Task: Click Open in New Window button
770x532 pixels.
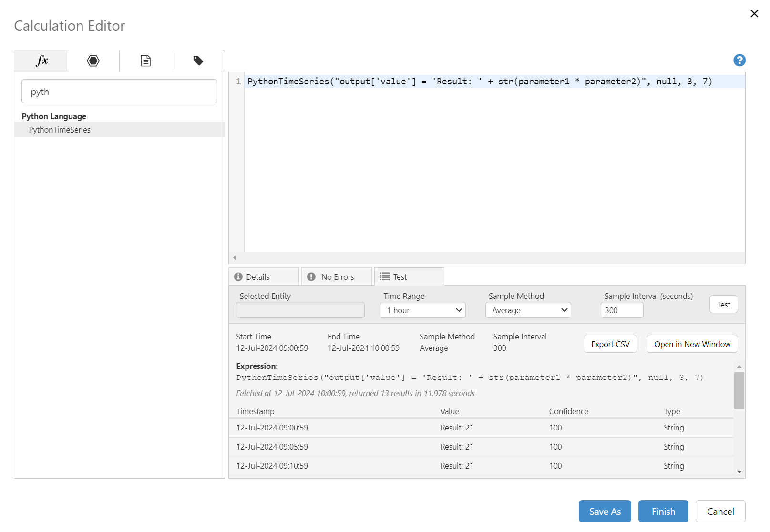Action: (691, 344)
